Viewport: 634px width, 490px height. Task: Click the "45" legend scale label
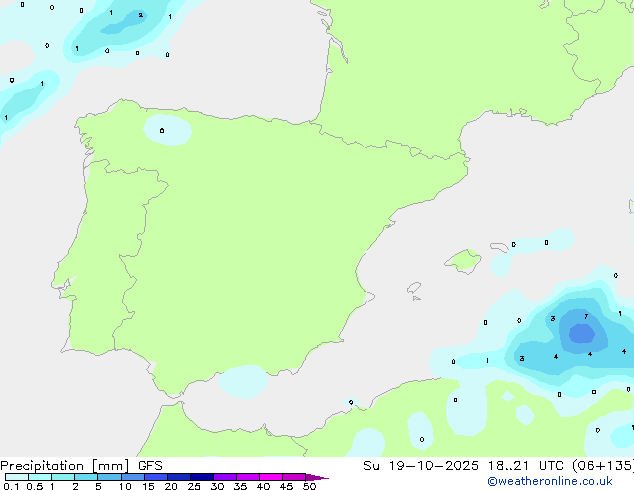286,486
